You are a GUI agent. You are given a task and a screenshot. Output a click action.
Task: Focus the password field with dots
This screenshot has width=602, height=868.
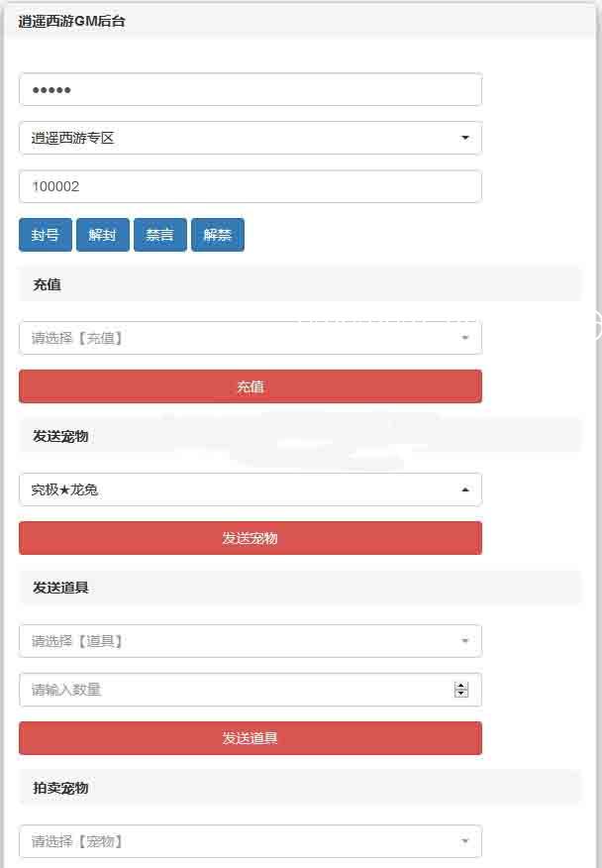pyautogui.click(x=251, y=89)
